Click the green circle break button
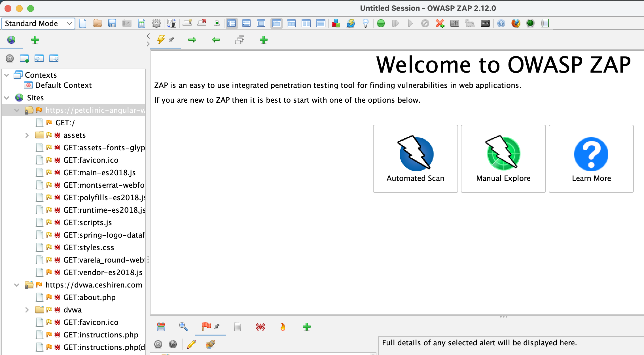 coord(381,24)
